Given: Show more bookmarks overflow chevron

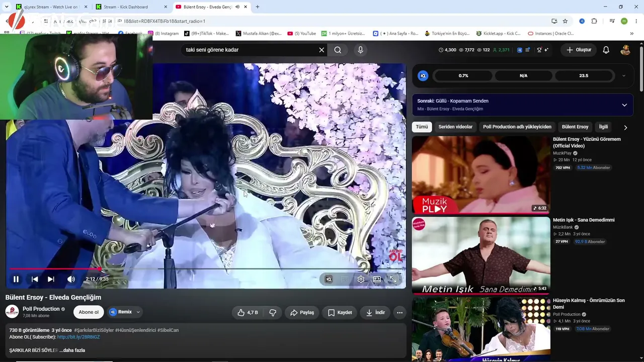Looking at the screenshot, I should [x=632, y=34].
